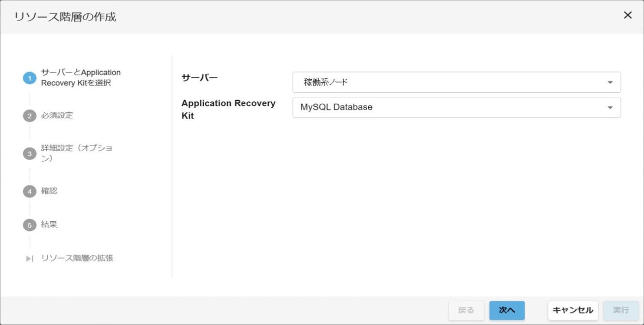
Task: Open the 詳細設定（オプション） step
Action: coord(76,153)
